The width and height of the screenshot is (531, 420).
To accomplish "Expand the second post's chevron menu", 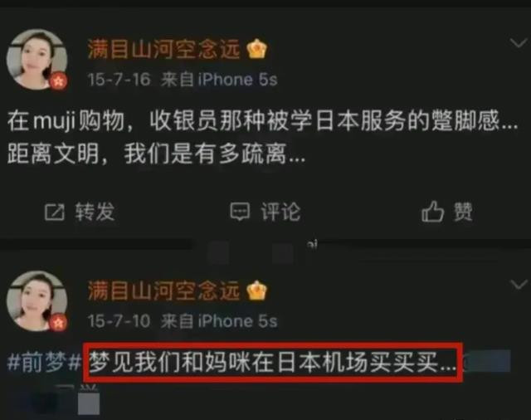I will tap(519, 285).
